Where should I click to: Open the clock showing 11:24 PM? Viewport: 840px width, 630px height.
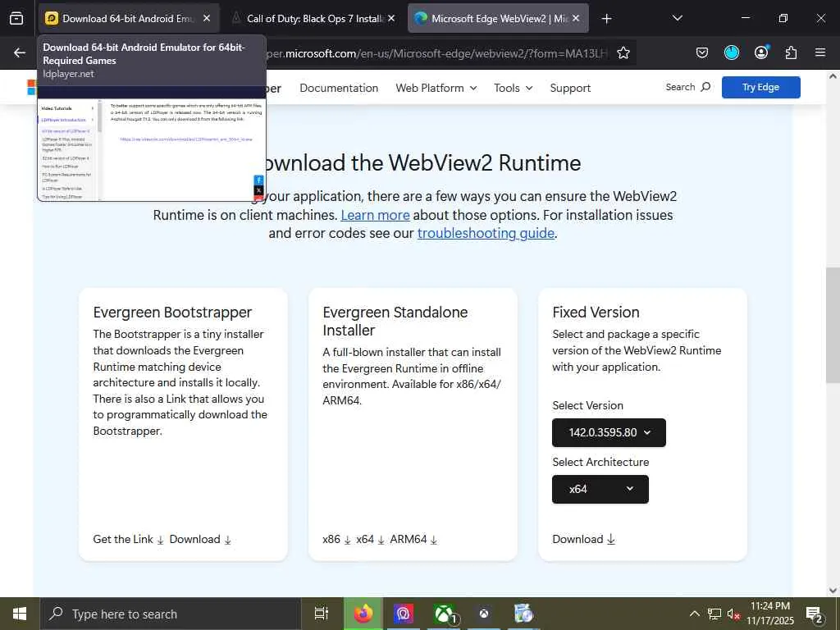point(770,614)
